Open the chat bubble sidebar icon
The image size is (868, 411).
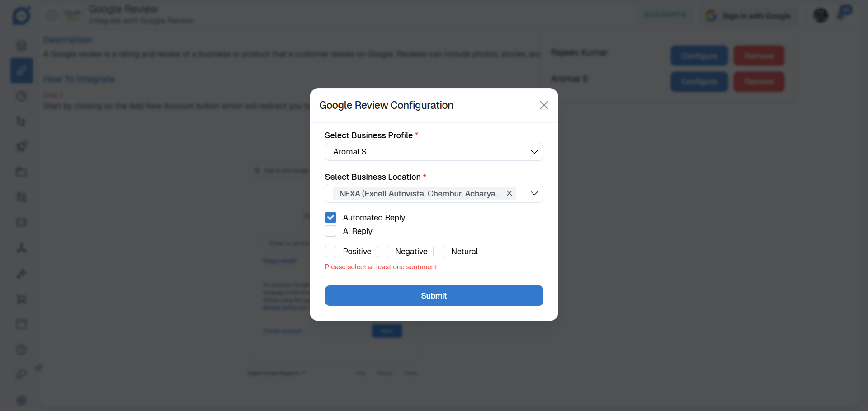point(21,375)
